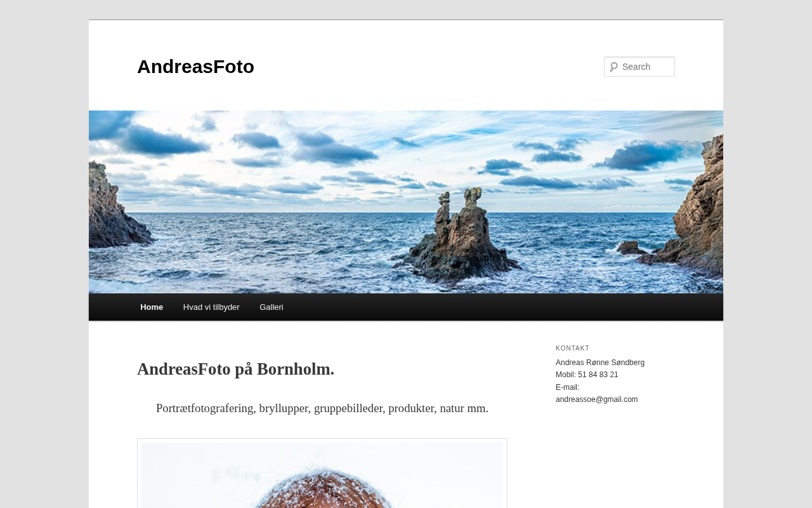Go to the Galleri menu item
812x508 pixels.
272,307
